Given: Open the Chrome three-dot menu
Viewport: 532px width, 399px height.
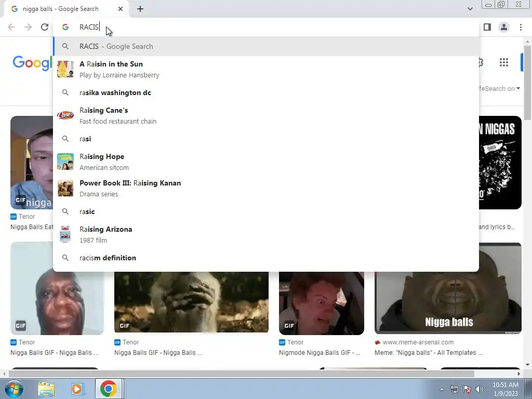Looking at the screenshot, I should [x=521, y=27].
